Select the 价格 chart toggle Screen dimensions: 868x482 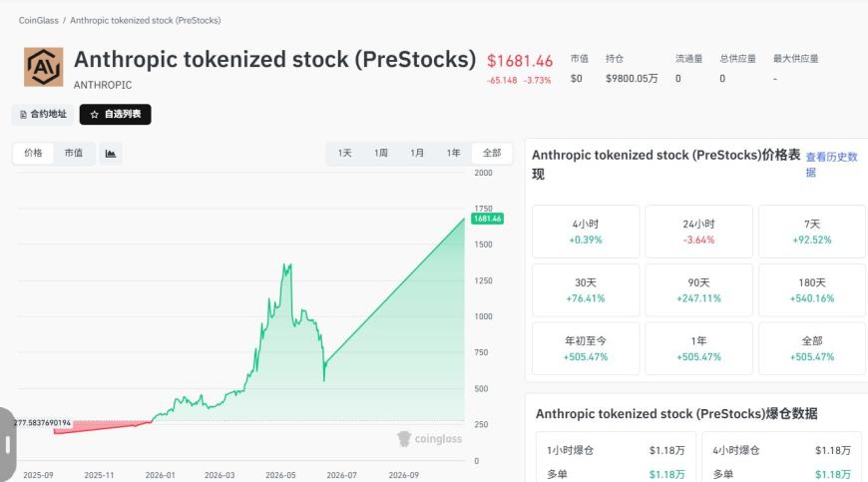coord(33,154)
